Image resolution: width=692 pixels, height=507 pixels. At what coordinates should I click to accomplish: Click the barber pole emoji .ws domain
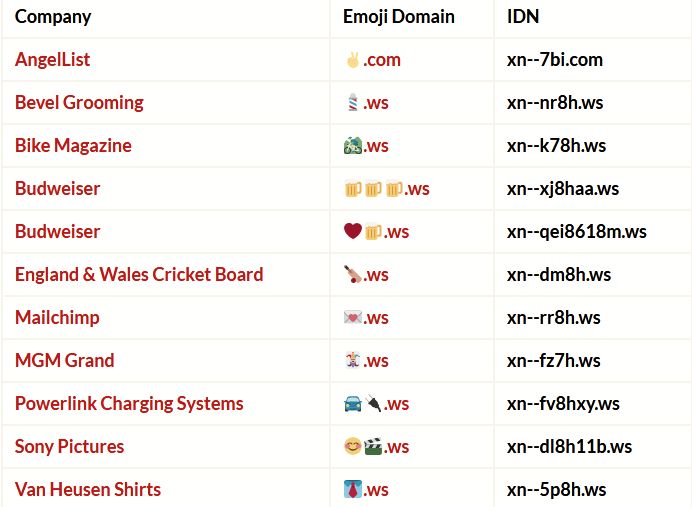tap(367, 102)
